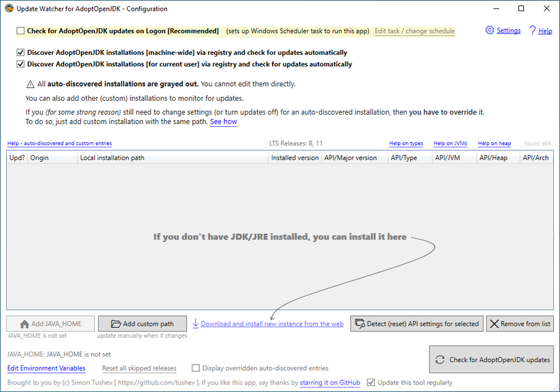The image size is (560, 392).
Task: Close the Update Watcher window
Action: click(x=547, y=8)
